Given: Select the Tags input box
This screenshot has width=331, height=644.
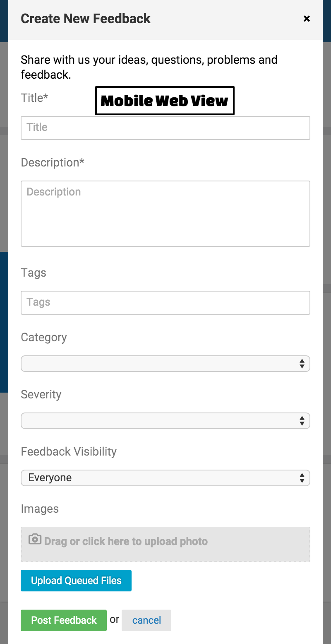Looking at the screenshot, I should (x=165, y=302).
